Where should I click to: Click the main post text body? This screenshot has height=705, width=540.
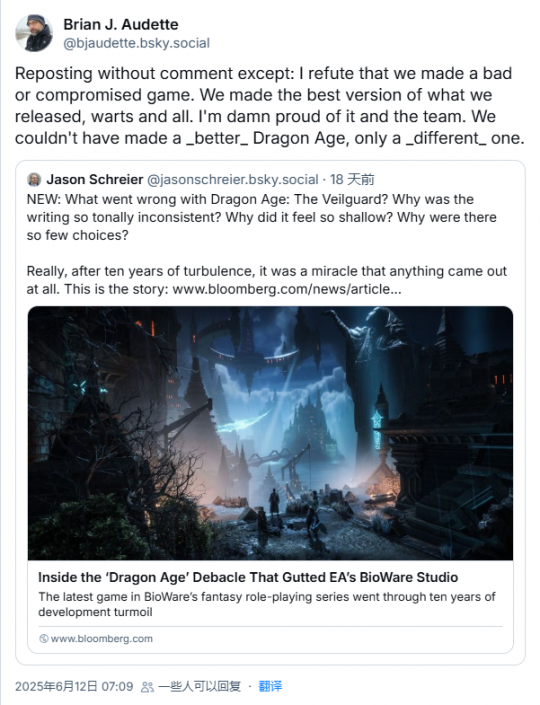point(270,106)
